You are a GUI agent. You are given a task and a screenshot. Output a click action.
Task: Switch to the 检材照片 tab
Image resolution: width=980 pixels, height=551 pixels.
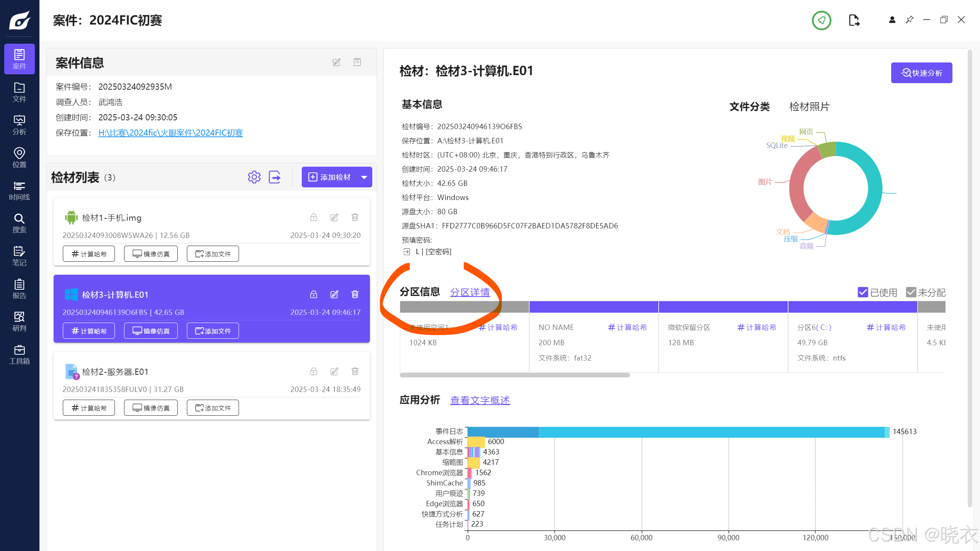click(x=809, y=107)
